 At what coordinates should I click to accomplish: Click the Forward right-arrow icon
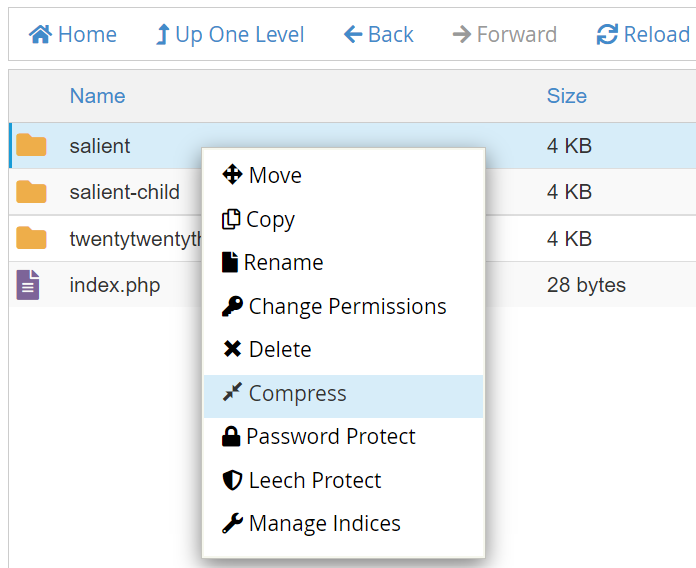coord(462,34)
